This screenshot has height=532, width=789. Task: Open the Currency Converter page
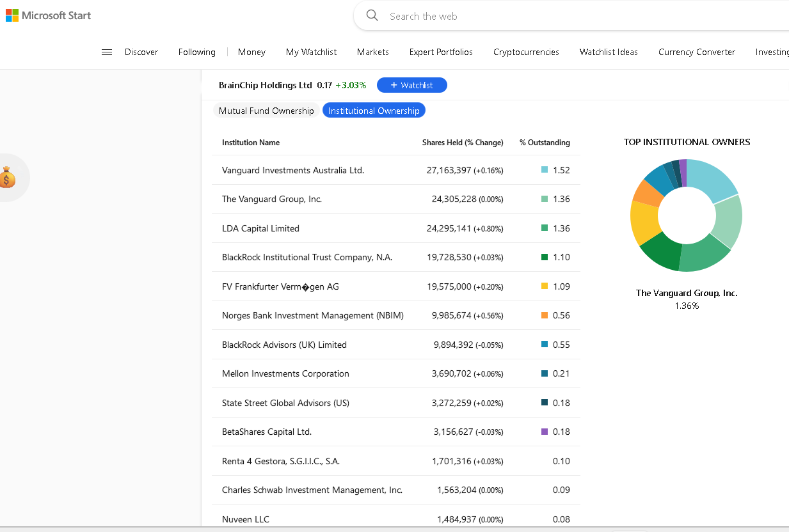[696, 52]
